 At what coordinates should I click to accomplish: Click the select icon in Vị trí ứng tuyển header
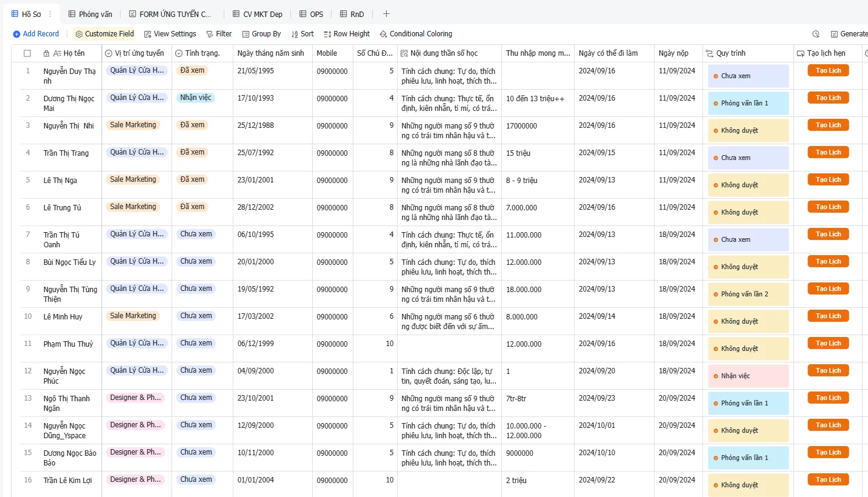click(109, 53)
